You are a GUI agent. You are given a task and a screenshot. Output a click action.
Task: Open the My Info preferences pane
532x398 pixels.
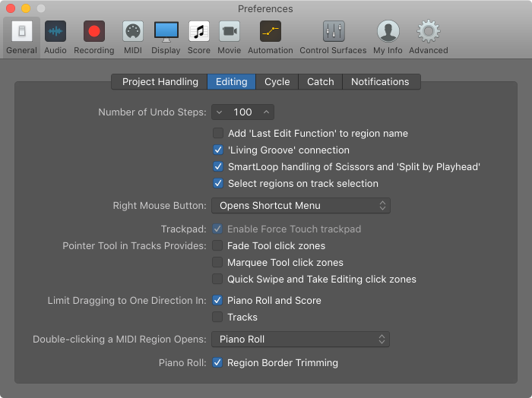pyautogui.click(x=388, y=37)
